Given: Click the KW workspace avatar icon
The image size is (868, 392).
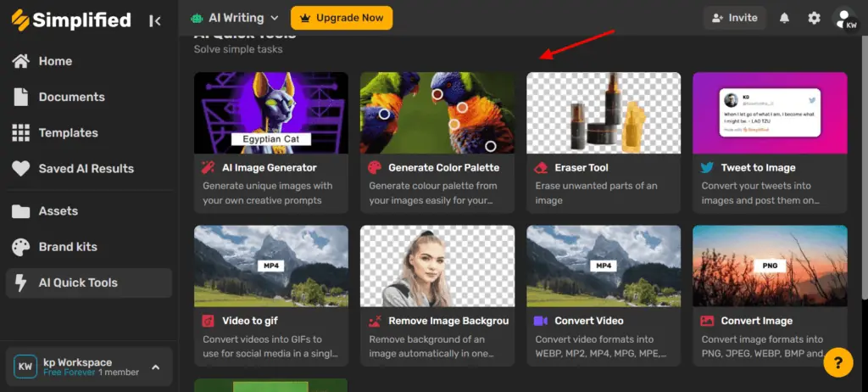Looking at the screenshot, I should [x=25, y=367].
